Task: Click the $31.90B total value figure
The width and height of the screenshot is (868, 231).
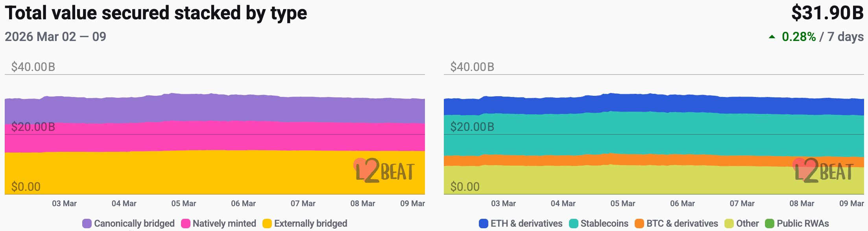Action: [x=827, y=13]
